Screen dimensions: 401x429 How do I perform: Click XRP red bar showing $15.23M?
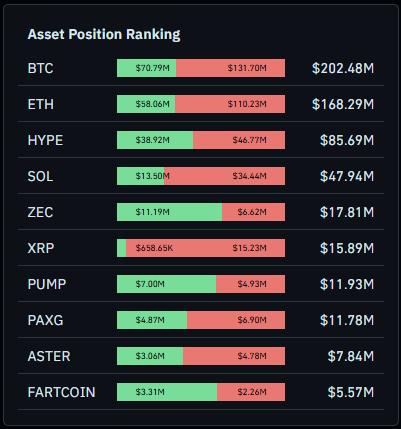205,248
